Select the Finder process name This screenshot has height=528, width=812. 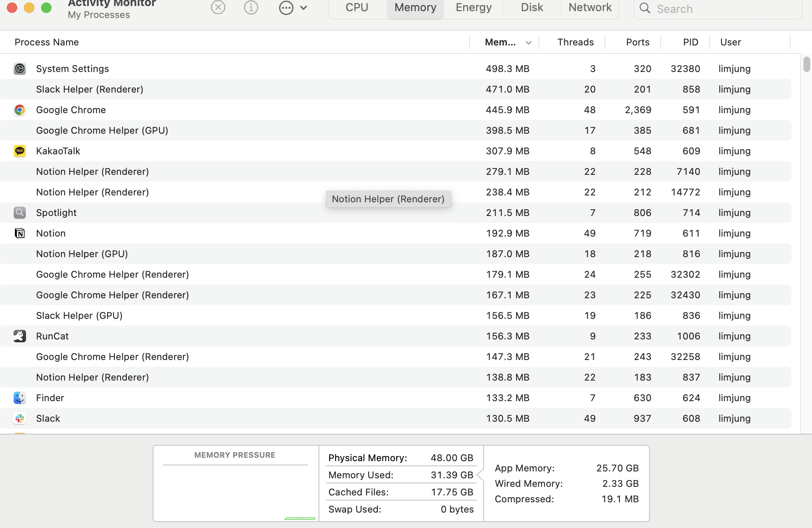point(50,398)
